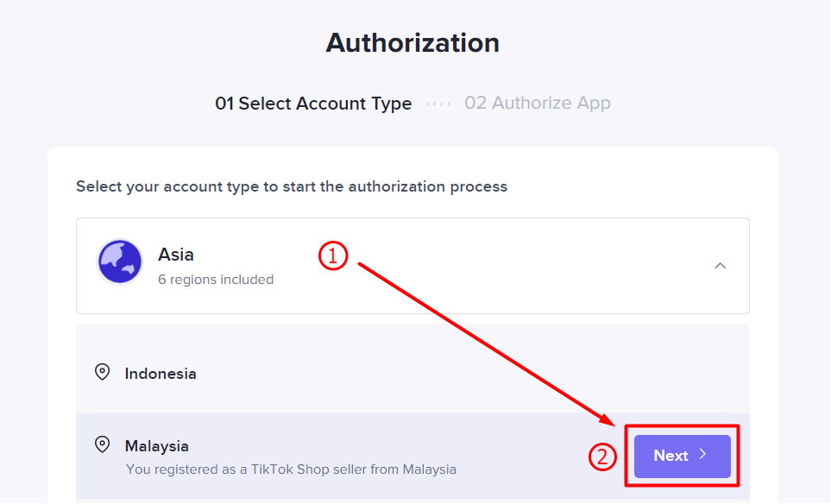This screenshot has width=831, height=504.
Task: Select the Indonesia region
Action: pos(412,373)
